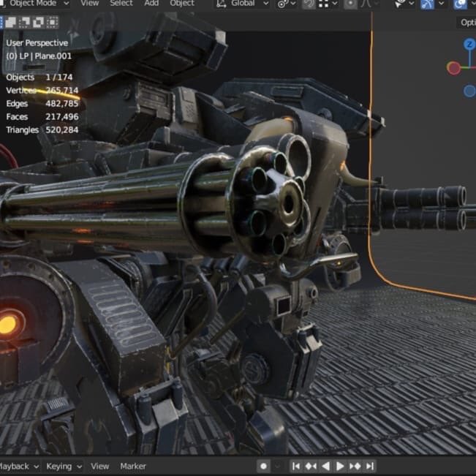Click the Edges '482,785' value
Viewport: 476px width, 476px height.
tap(62, 104)
